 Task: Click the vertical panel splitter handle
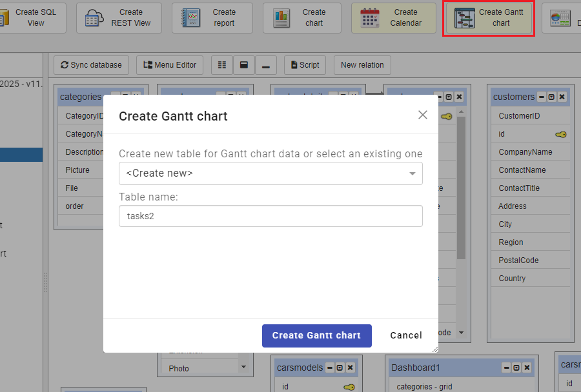point(45,282)
